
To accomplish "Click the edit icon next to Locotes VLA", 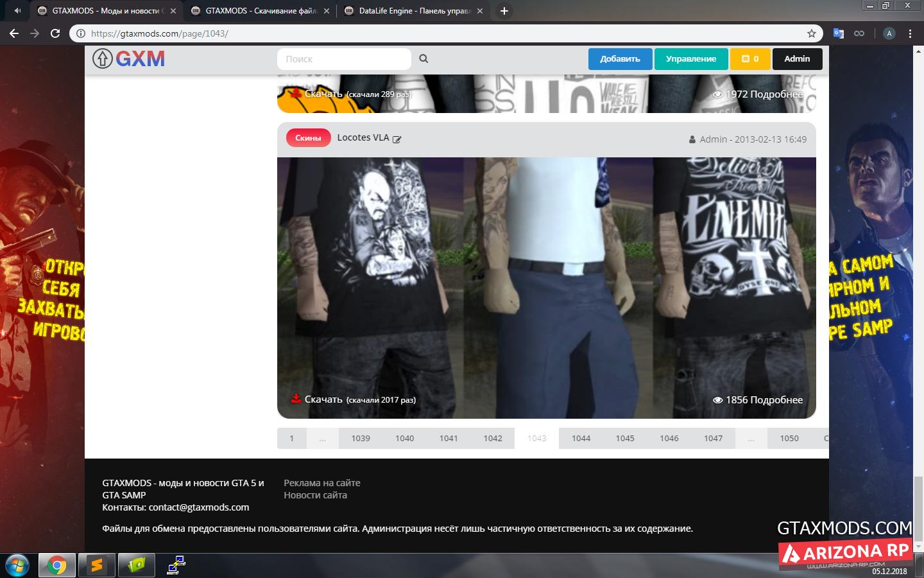I will tap(397, 139).
